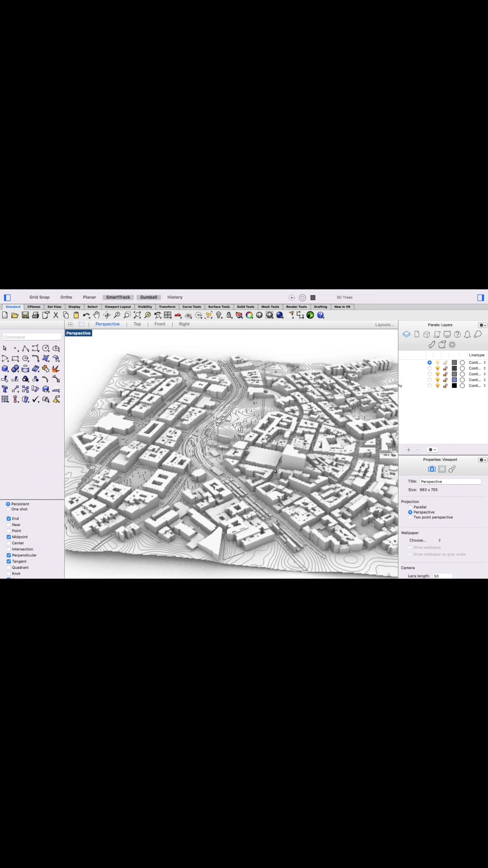Open the Layers panel icon
The width and height of the screenshot is (488, 868).
(407, 335)
